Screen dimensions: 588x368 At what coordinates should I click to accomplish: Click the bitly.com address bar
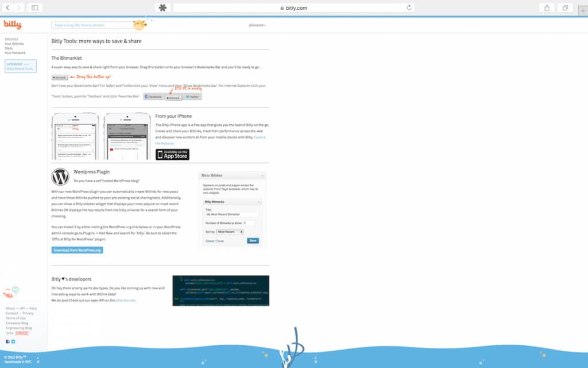[x=293, y=7]
